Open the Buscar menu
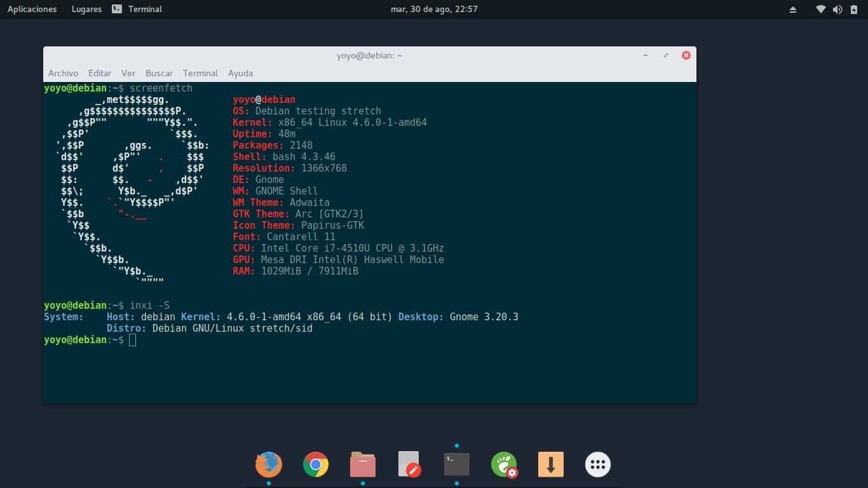The height and width of the screenshot is (488, 868). [159, 73]
